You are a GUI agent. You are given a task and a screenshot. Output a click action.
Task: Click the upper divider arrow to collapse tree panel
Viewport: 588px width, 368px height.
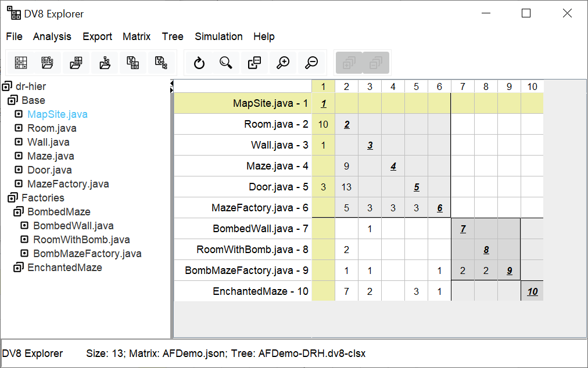point(172,83)
